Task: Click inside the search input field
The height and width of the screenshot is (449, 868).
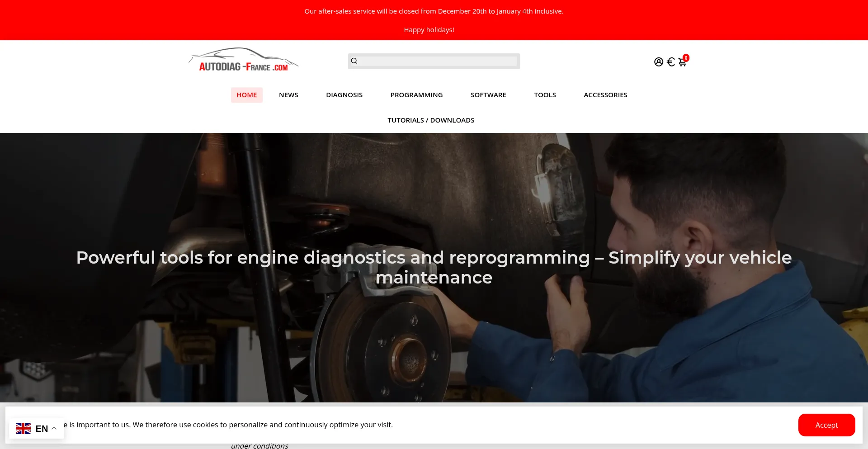Action: coord(434,61)
